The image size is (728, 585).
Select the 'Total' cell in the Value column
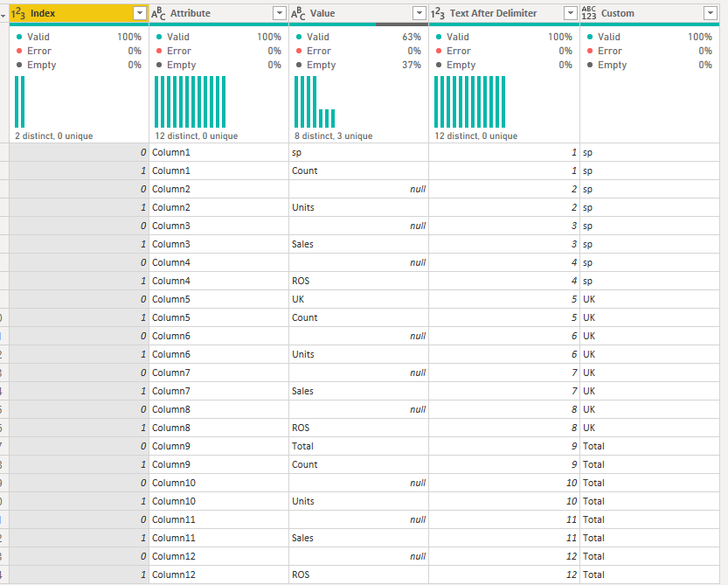tap(358, 446)
